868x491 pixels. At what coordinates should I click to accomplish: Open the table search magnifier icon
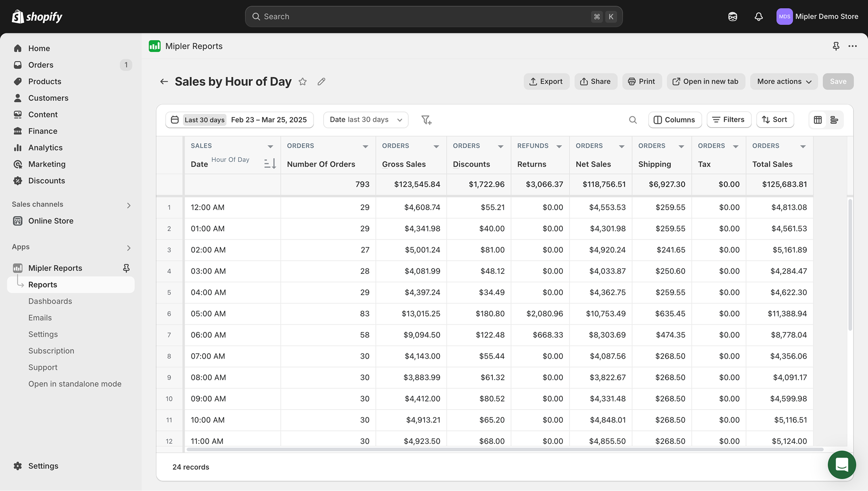tap(633, 120)
